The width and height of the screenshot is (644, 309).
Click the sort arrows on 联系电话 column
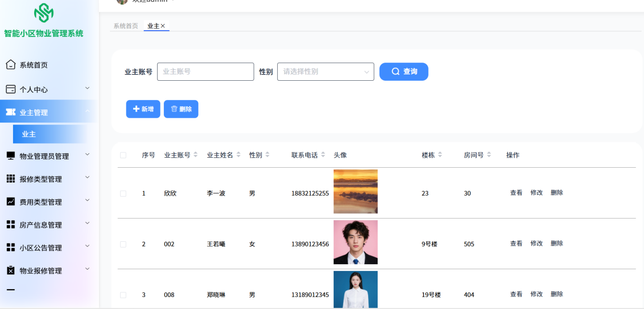point(323,155)
